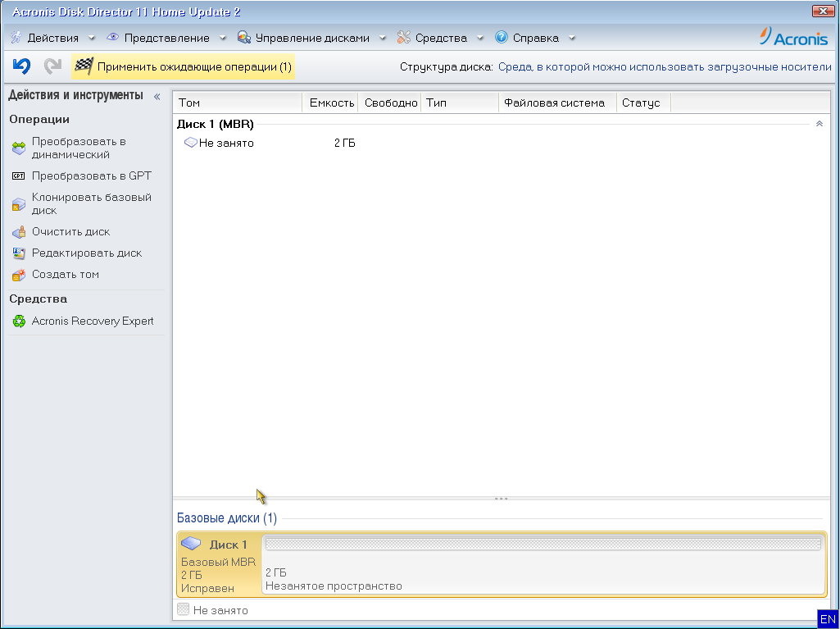Screen dimensions: 840x629
Task: Expand the Представление dropdown arrow
Action: 223,38
